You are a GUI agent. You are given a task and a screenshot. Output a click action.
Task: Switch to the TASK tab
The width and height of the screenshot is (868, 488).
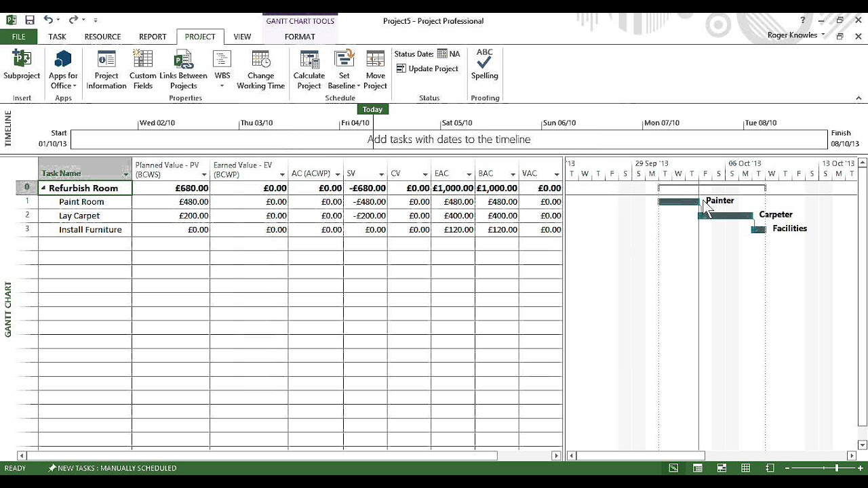(57, 37)
